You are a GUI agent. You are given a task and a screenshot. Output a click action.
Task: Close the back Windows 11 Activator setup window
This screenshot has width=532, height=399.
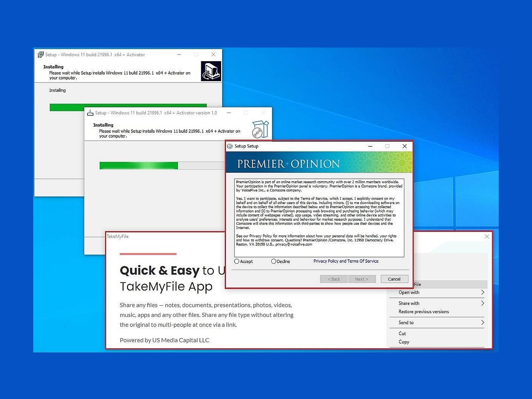213,55
